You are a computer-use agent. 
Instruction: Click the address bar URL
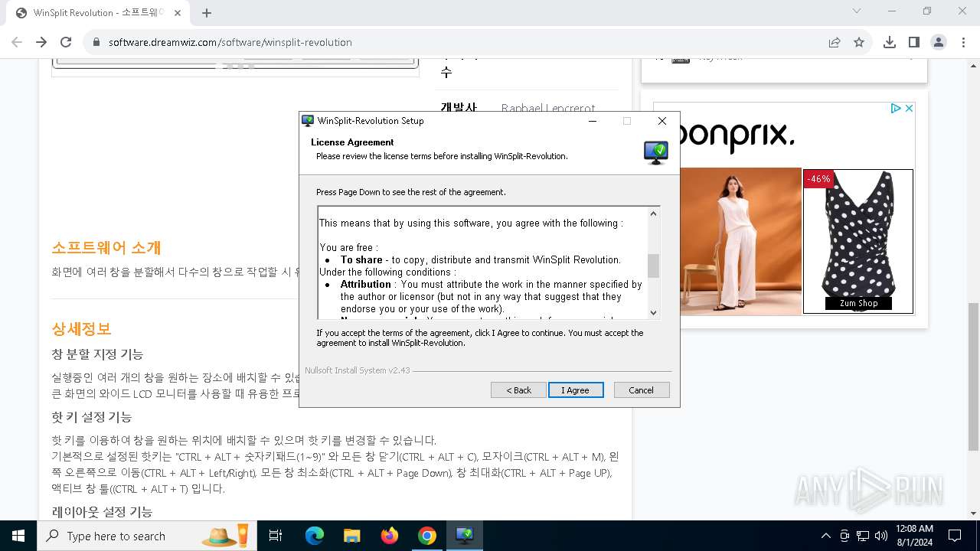(230, 42)
